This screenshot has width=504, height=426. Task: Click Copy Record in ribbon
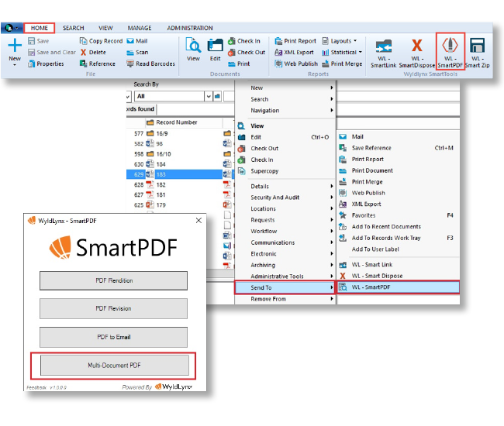pos(102,41)
